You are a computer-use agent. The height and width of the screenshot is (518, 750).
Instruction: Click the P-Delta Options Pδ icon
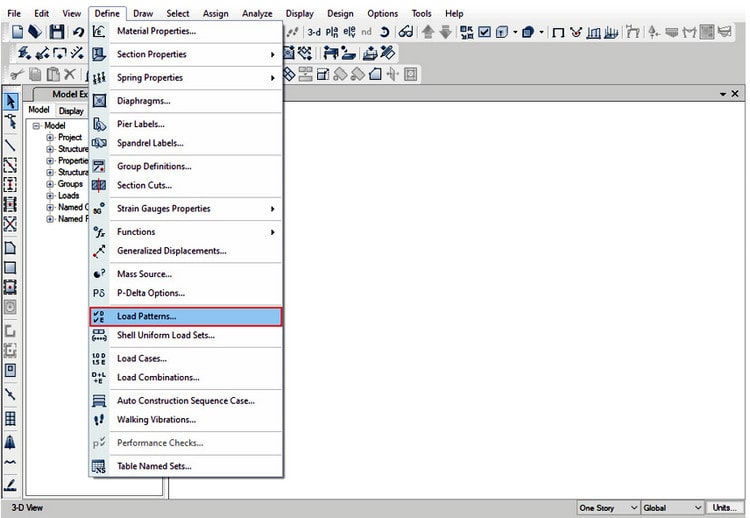click(x=99, y=293)
